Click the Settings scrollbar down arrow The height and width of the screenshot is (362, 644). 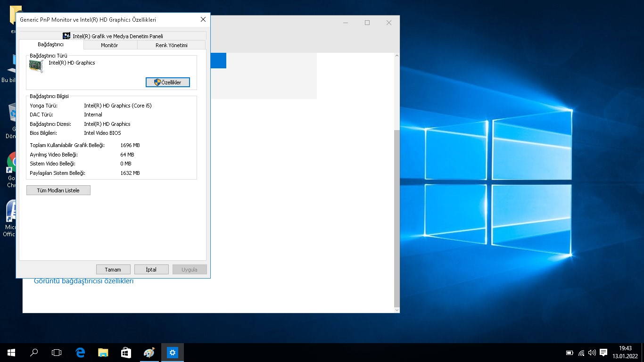point(396,310)
